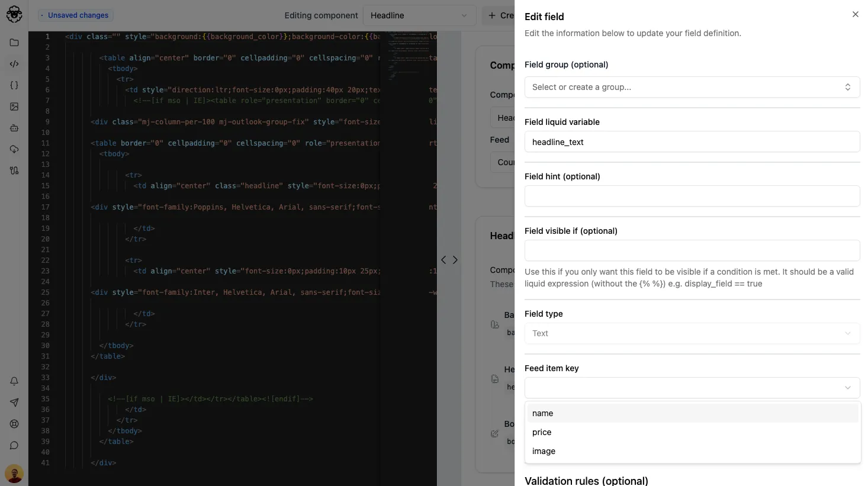Click the paper plane send icon
The width and height of the screenshot is (868, 486).
click(14, 403)
